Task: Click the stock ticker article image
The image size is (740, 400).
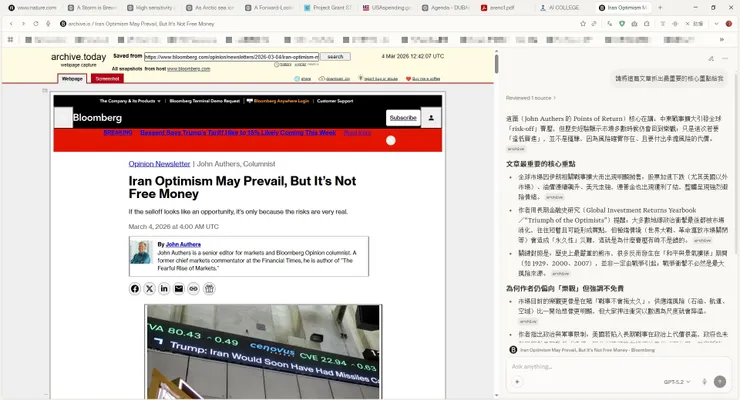Action: [x=263, y=351]
